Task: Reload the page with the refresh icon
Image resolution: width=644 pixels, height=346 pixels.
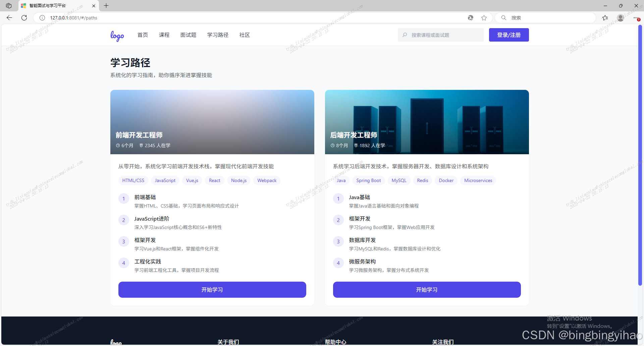Action: [x=24, y=18]
